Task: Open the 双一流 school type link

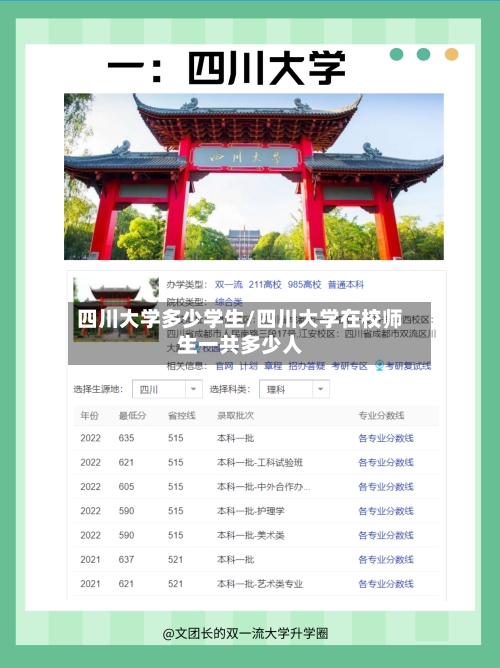Action: click(229, 285)
